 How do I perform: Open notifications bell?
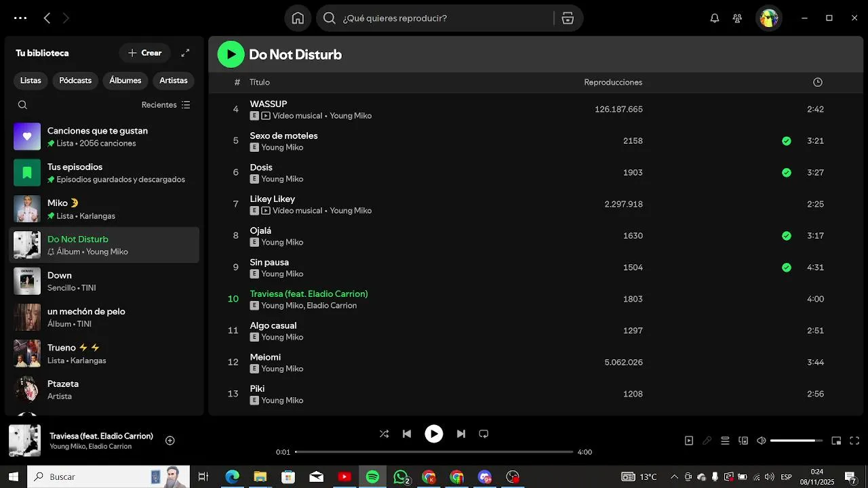click(x=714, y=18)
